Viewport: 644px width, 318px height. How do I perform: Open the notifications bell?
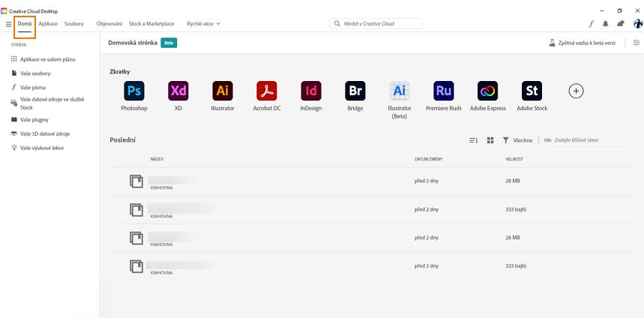[606, 24]
